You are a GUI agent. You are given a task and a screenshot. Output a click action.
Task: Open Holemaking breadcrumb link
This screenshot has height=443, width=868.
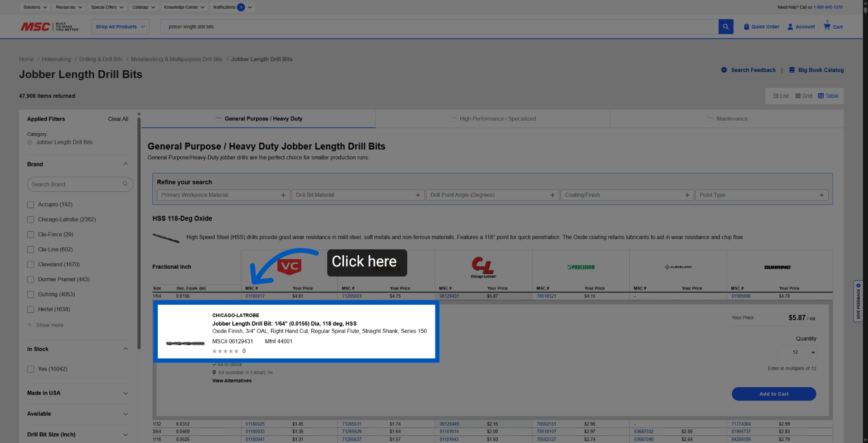point(56,59)
